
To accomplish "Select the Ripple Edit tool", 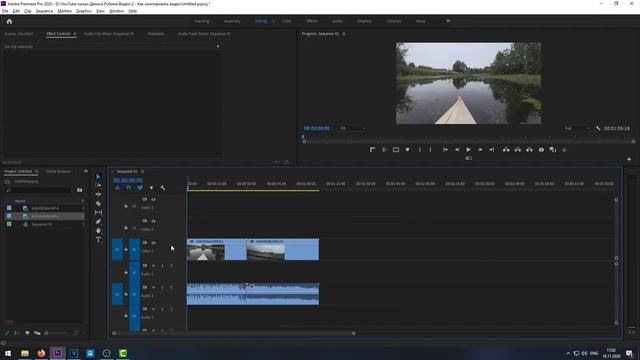I will click(98, 194).
